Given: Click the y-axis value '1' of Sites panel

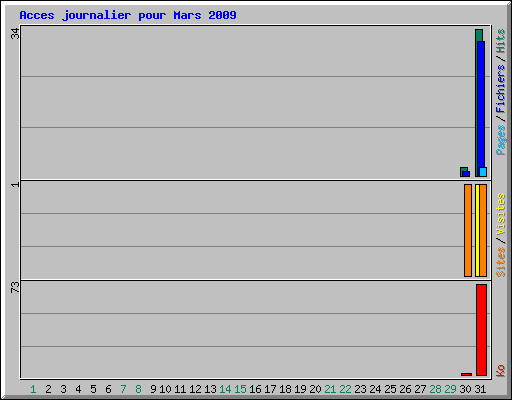Looking at the screenshot, I should 15,184.
